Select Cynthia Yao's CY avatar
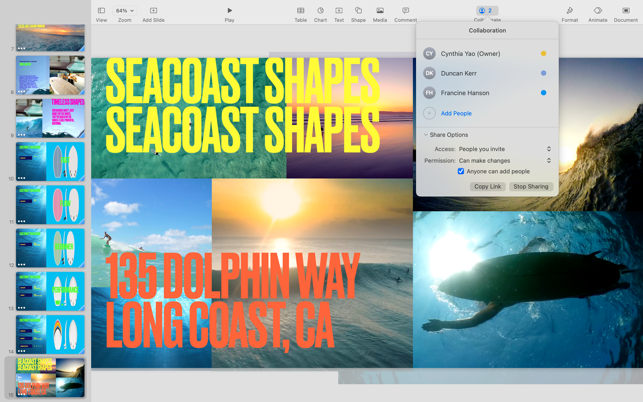The height and width of the screenshot is (402, 643). point(429,53)
